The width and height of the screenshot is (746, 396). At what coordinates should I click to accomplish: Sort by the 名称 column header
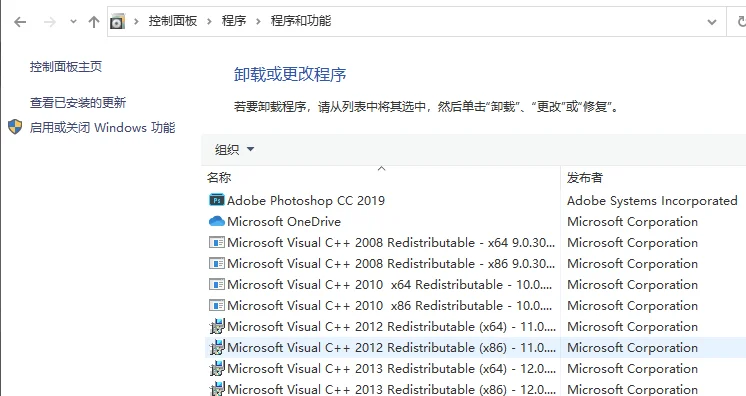click(219, 178)
